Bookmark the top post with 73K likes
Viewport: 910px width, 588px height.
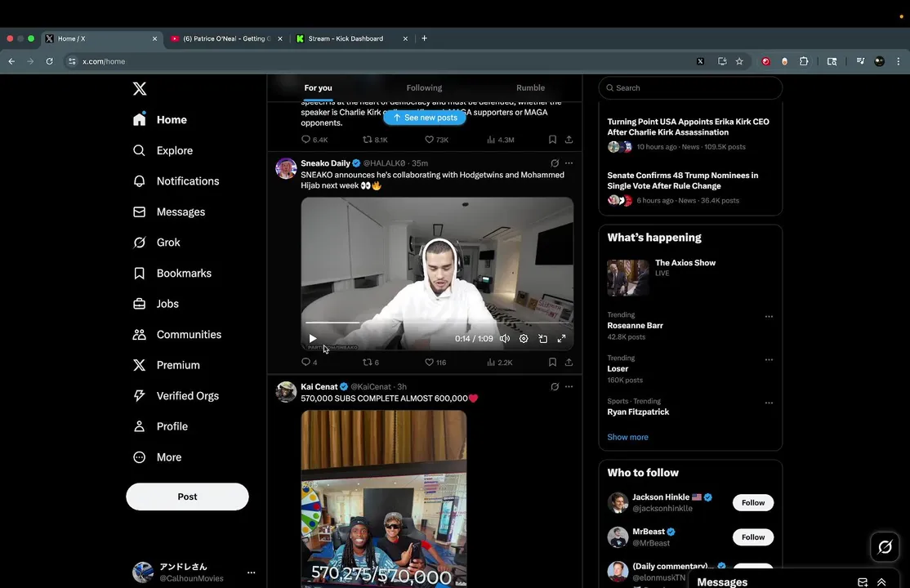552,140
